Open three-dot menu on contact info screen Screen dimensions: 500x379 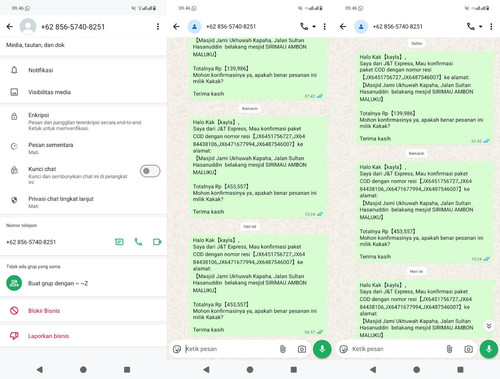[158, 27]
